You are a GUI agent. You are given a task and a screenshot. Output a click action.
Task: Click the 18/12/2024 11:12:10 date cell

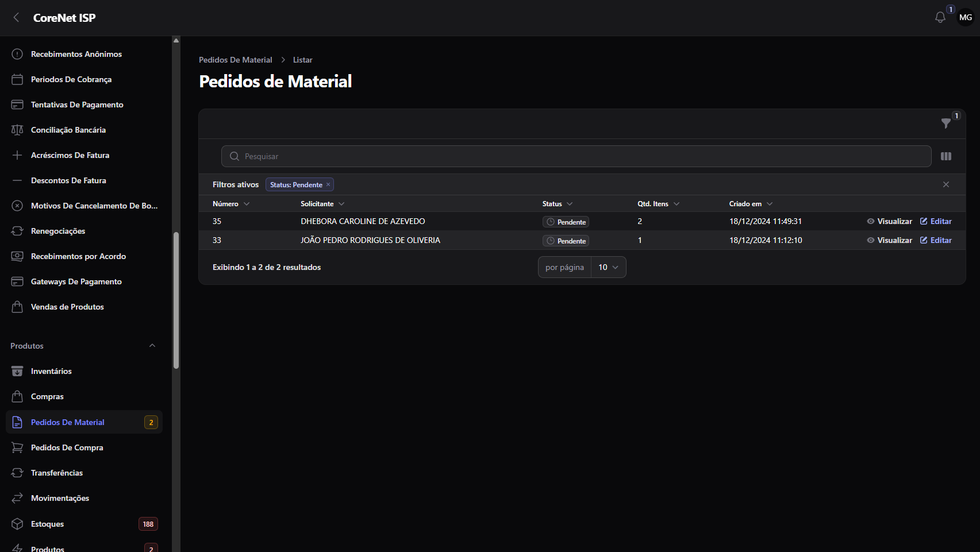(766, 240)
